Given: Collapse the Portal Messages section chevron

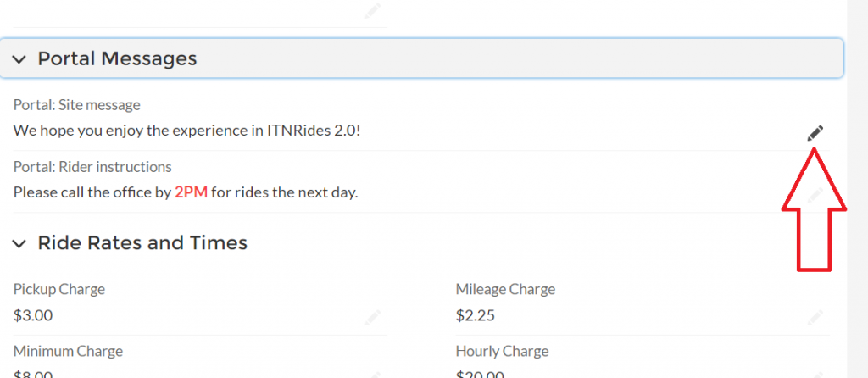Looking at the screenshot, I should [x=19, y=59].
